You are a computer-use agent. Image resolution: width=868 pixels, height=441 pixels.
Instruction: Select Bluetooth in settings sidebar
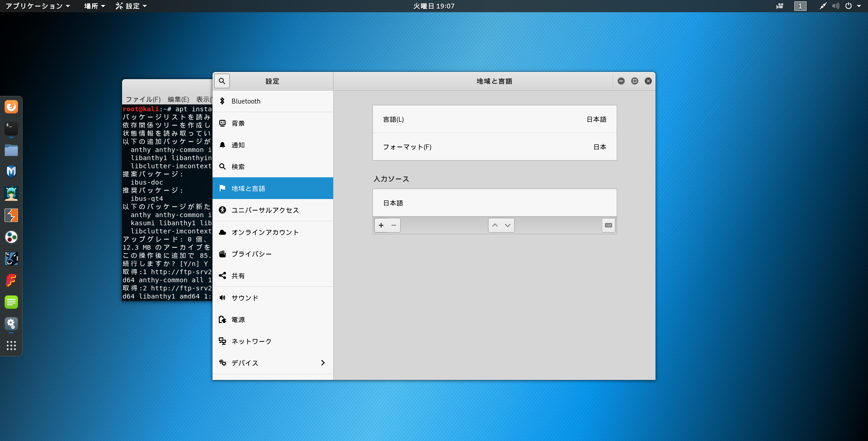click(273, 101)
